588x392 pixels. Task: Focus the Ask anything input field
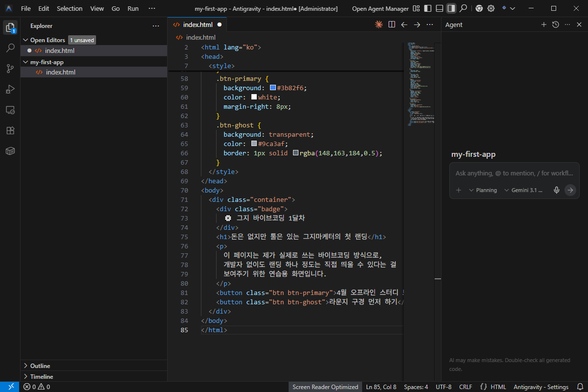(514, 173)
